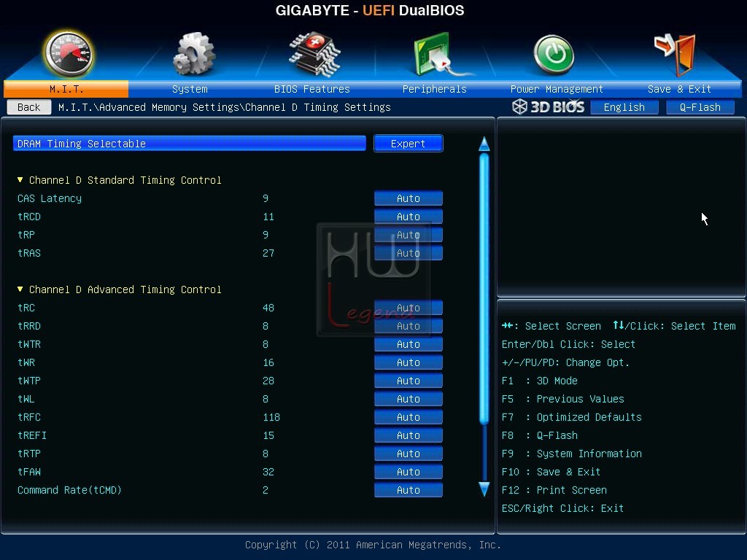
Task: Click the tWTP value 28
Action: 268,381
